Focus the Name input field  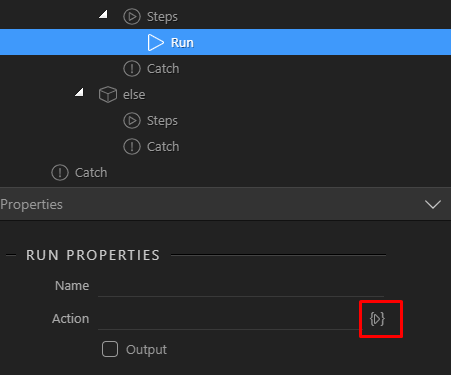coord(241,286)
